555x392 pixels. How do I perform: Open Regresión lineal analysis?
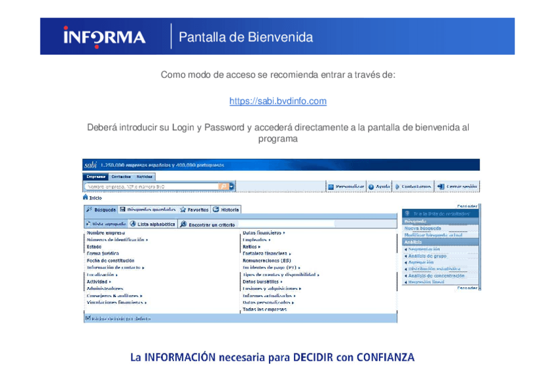[x=426, y=282]
